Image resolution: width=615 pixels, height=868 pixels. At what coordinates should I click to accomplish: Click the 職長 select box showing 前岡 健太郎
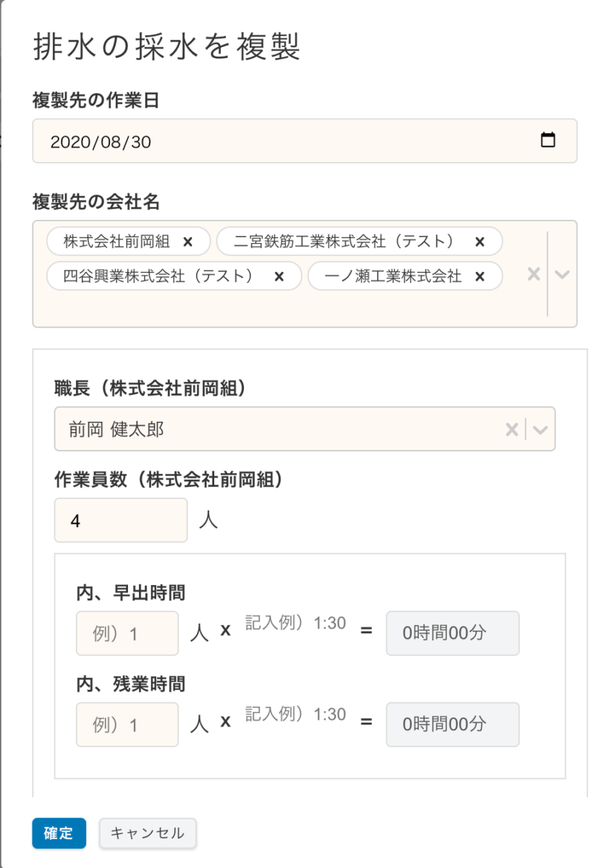point(275,430)
